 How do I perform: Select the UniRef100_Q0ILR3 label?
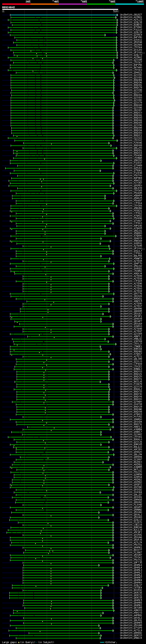coord(131,50)
